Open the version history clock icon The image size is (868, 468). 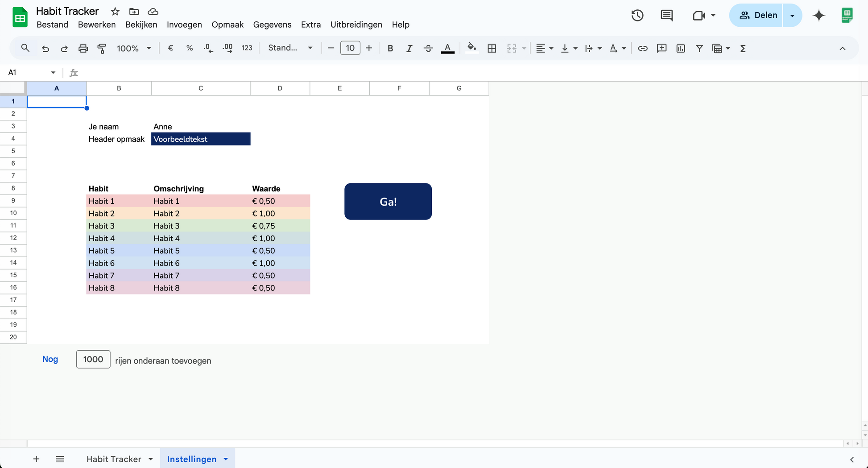(637, 15)
